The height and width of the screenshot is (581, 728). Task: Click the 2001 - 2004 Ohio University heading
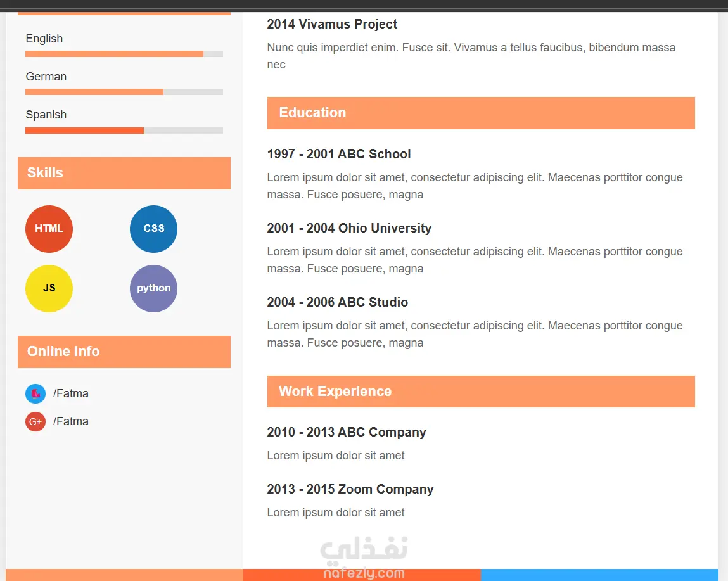349,228
